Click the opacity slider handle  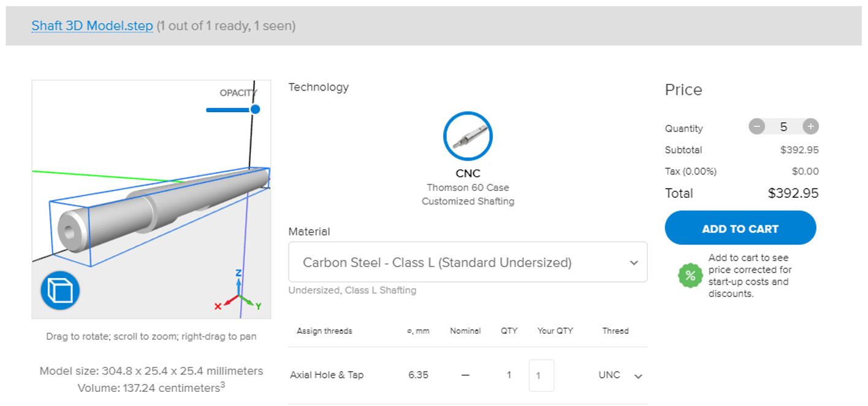coord(255,109)
